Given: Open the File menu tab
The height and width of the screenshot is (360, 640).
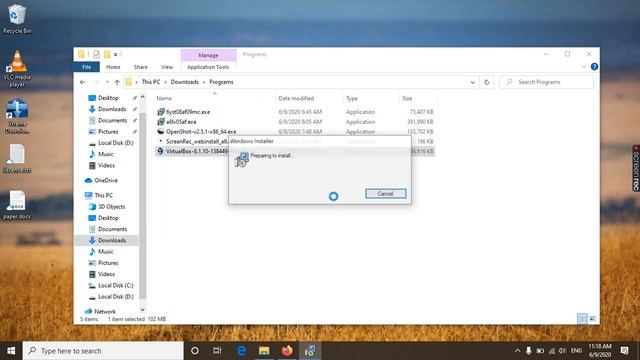Looking at the screenshot, I should (87, 67).
